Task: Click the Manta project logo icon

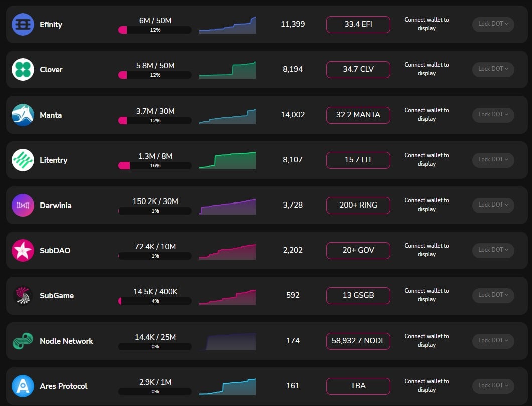Action: (x=23, y=115)
